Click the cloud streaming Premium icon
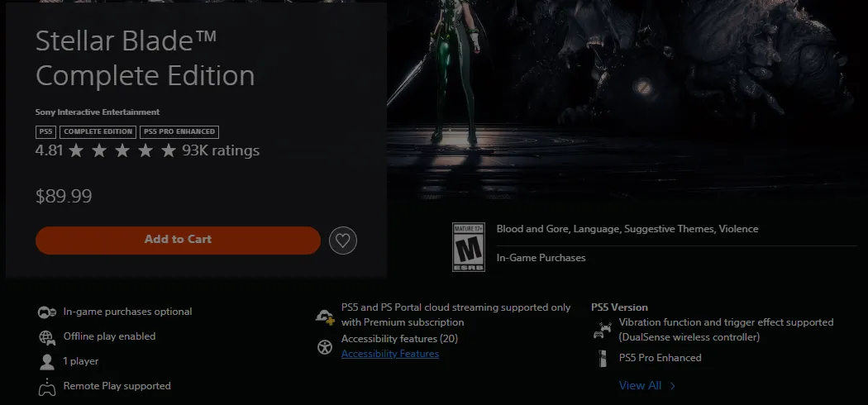Viewport: 868px width, 405px height. click(x=325, y=317)
